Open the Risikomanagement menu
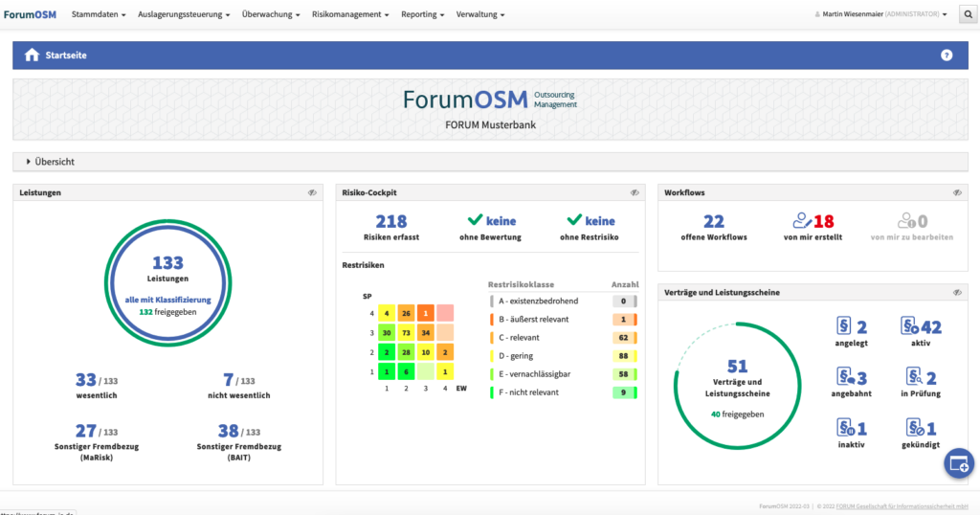980x515 pixels. (x=351, y=14)
